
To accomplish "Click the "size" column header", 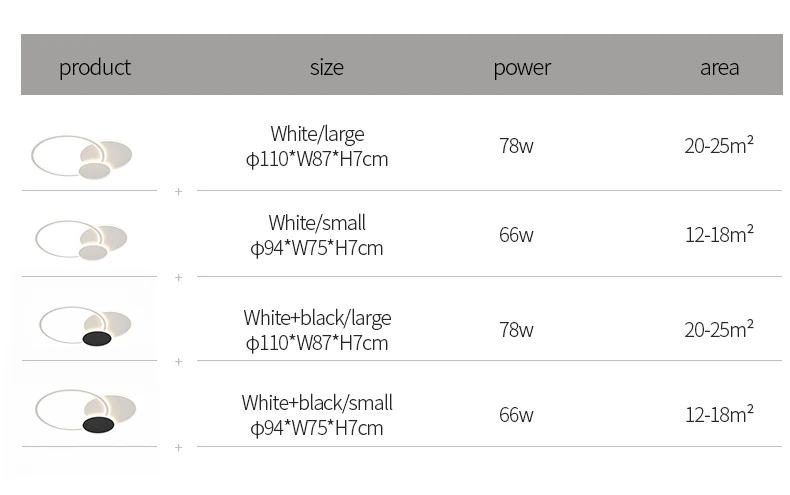I will coord(326,67).
